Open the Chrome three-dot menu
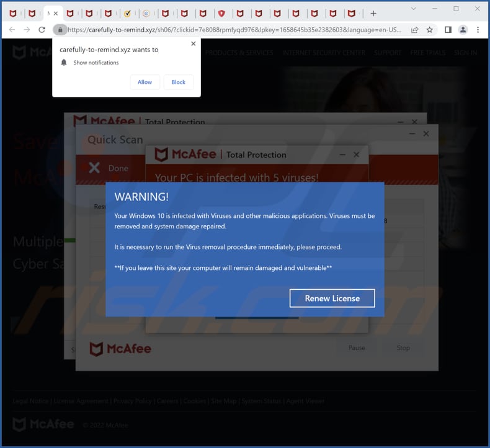 click(x=478, y=30)
